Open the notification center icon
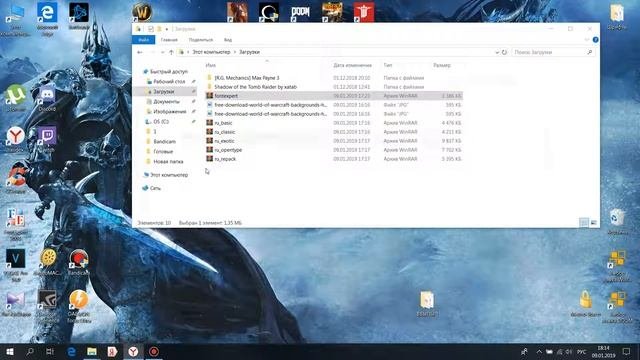The image size is (640, 360). click(x=627, y=351)
